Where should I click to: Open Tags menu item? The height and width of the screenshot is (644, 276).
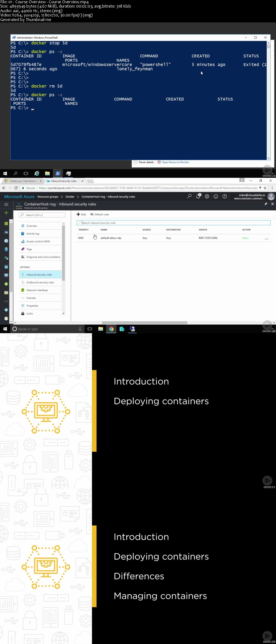tap(40, 249)
